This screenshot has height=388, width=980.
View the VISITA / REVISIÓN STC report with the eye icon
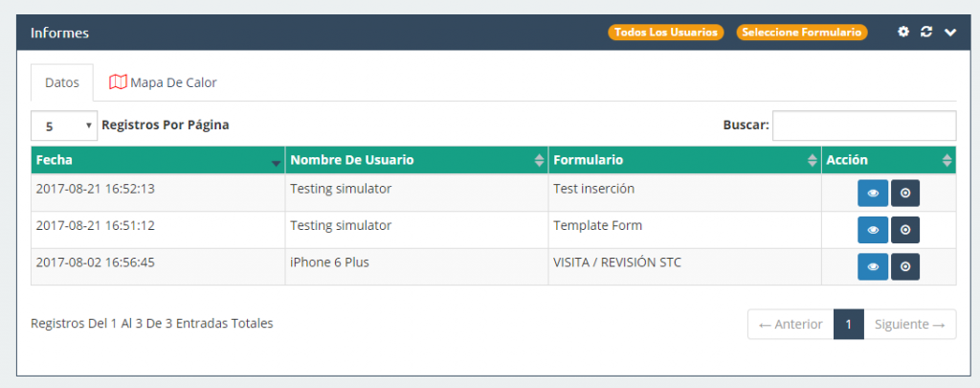pos(873,267)
